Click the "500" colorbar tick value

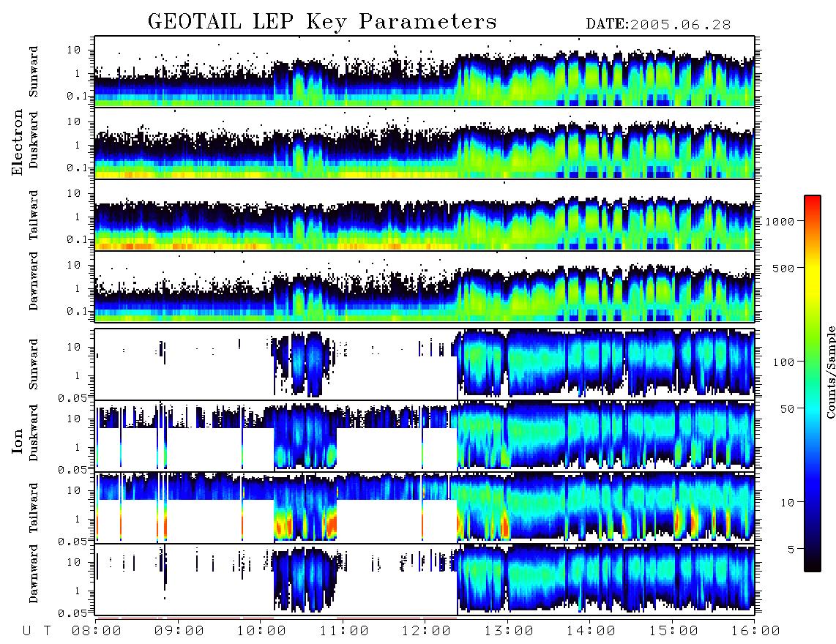tap(783, 268)
